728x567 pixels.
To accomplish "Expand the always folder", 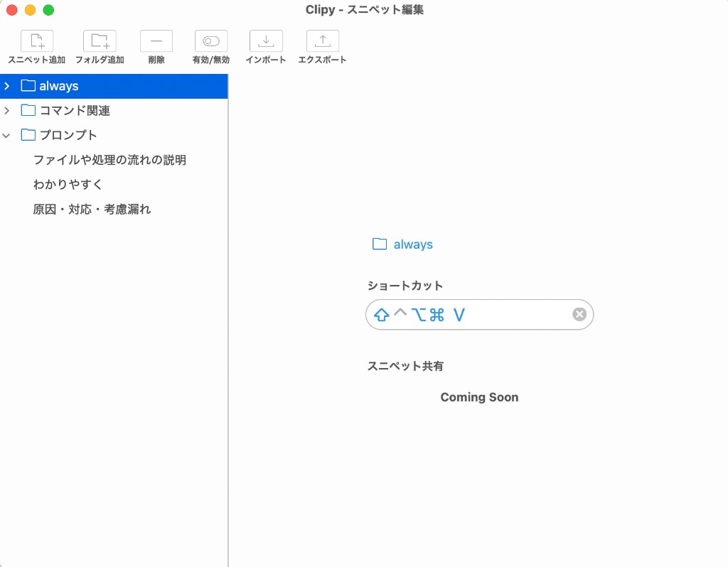I will (x=6, y=85).
